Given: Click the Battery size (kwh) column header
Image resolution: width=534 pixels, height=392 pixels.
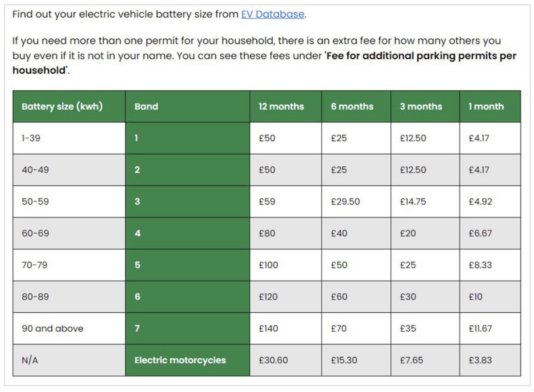Looking at the screenshot, I should (62, 106).
